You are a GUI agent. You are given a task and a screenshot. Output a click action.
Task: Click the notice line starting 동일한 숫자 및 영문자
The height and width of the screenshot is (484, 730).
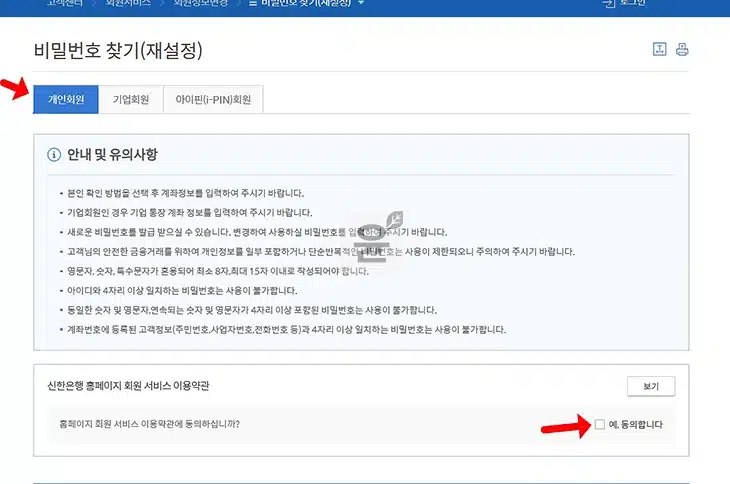[x=252, y=310]
